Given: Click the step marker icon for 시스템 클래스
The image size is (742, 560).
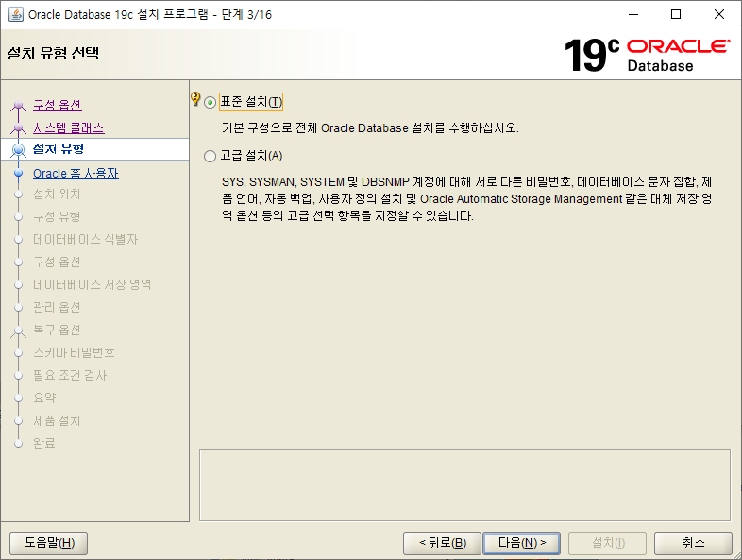Looking at the screenshot, I should [x=19, y=127].
